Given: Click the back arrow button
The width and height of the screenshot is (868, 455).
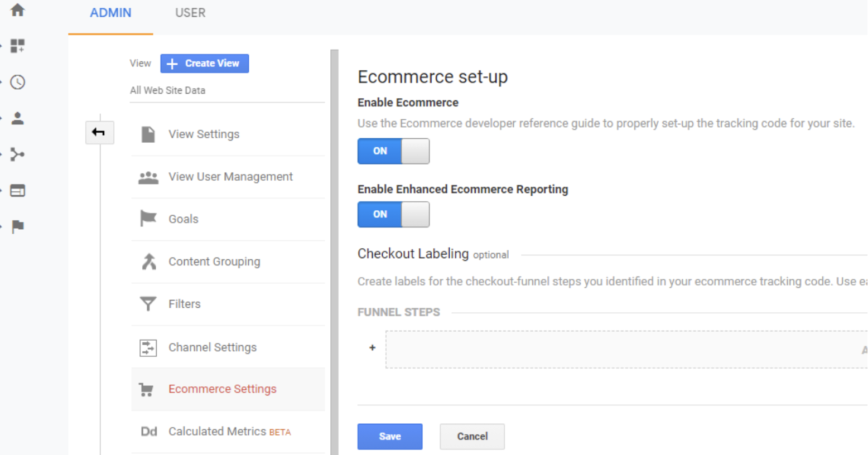Looking at the screenshot, I should [99, 132].
